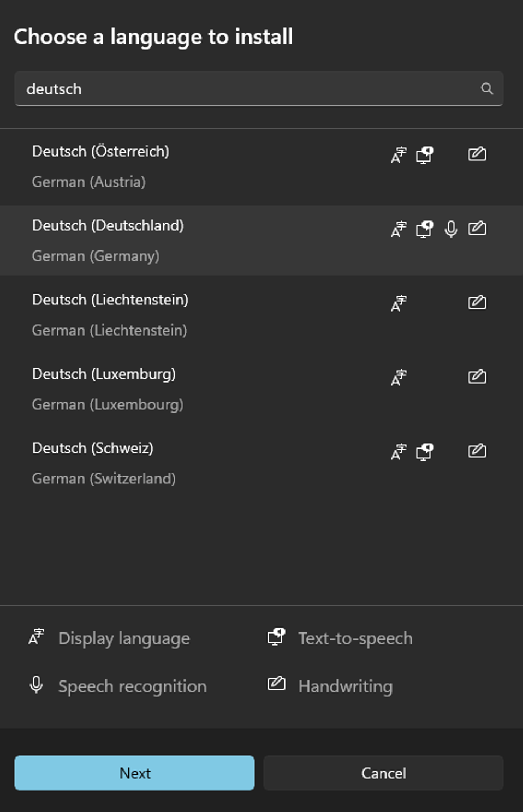Pick Deutsch (Luxemburg) language entry
Image resolution: width=523 pixels, height=812 pixels.
[x=261, y=389]
